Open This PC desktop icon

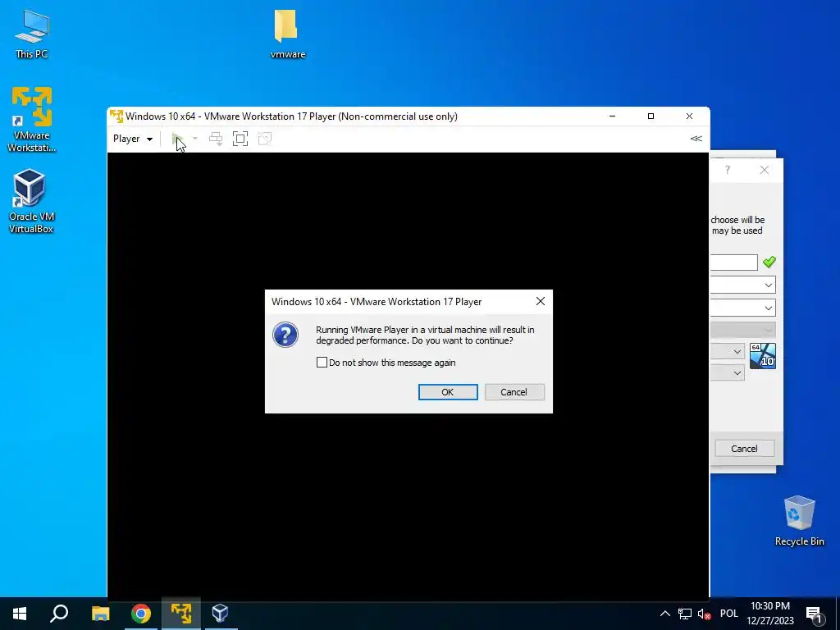tap(32, 34)
